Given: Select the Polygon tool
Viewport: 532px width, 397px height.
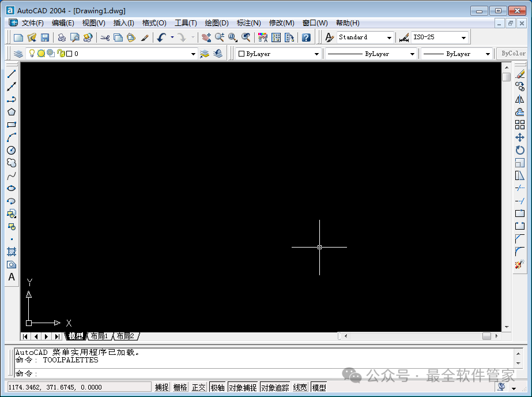Looking at the screenshot, I should click(12, 112).
